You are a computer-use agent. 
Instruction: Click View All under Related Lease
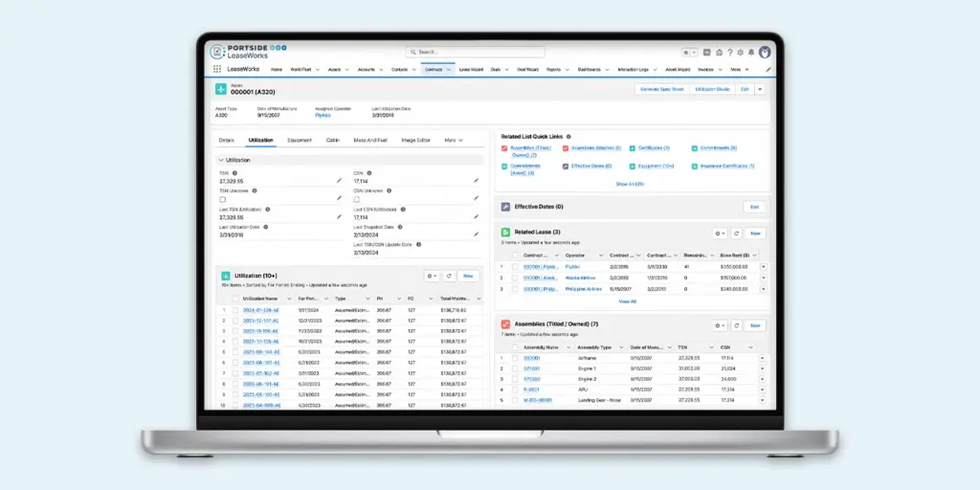(x=628, y=301)
